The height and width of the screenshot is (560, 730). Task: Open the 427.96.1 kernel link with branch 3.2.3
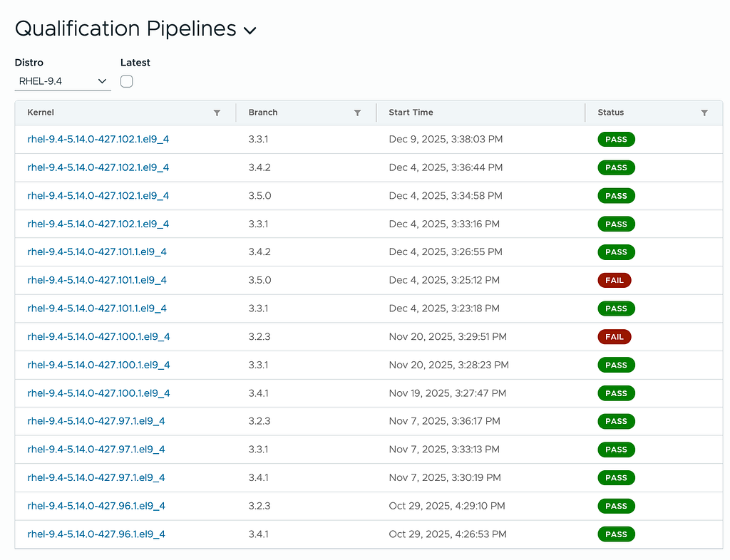pyautogui.click(x=96, y=506)
